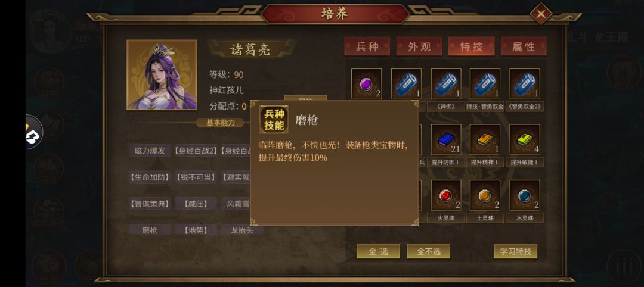Click the 全选 button
Screen dimensions: 644x287
378,251
